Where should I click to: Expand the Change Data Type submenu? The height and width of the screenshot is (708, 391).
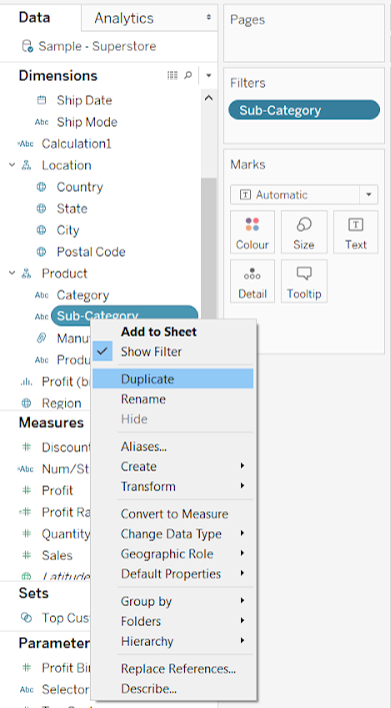point(174,534)
